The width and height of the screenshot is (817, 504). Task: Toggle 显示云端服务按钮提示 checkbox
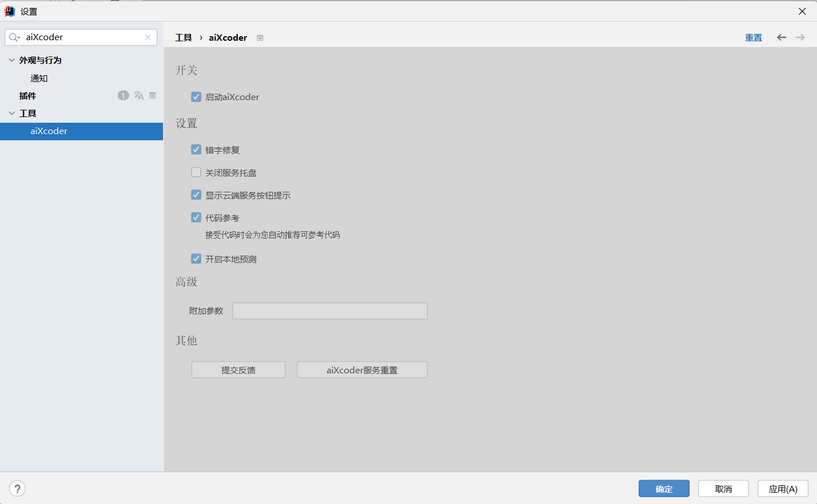(x=196, y=195)
